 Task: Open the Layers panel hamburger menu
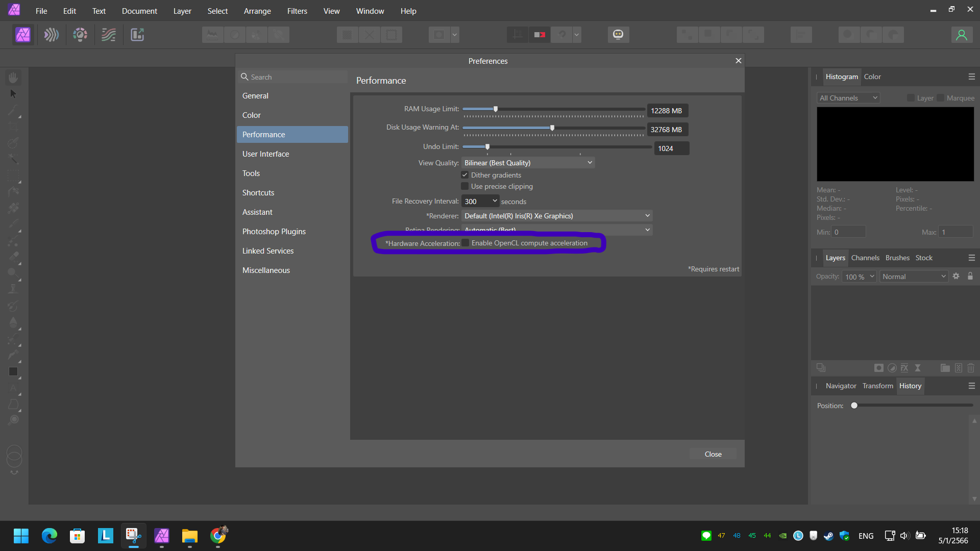(972, 258)
